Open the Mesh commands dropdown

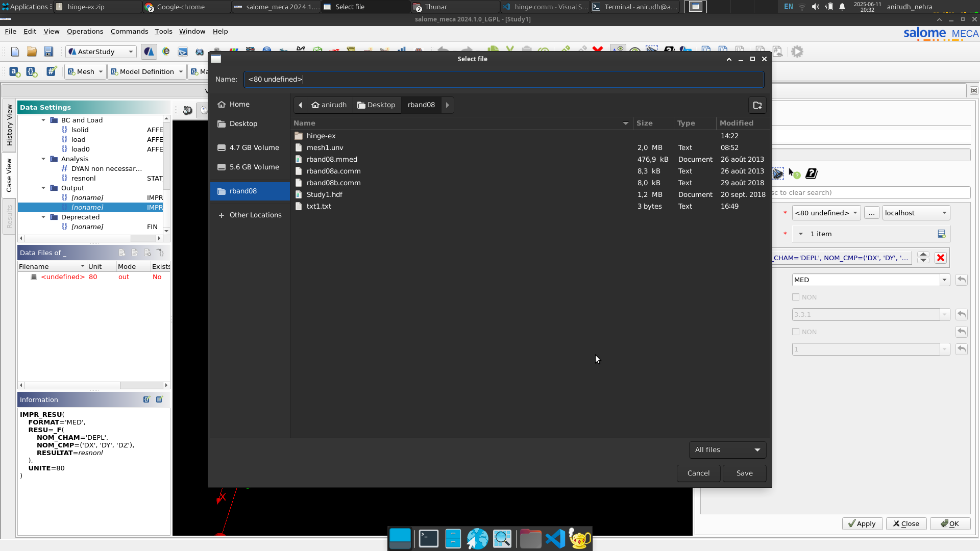point(85,72)
